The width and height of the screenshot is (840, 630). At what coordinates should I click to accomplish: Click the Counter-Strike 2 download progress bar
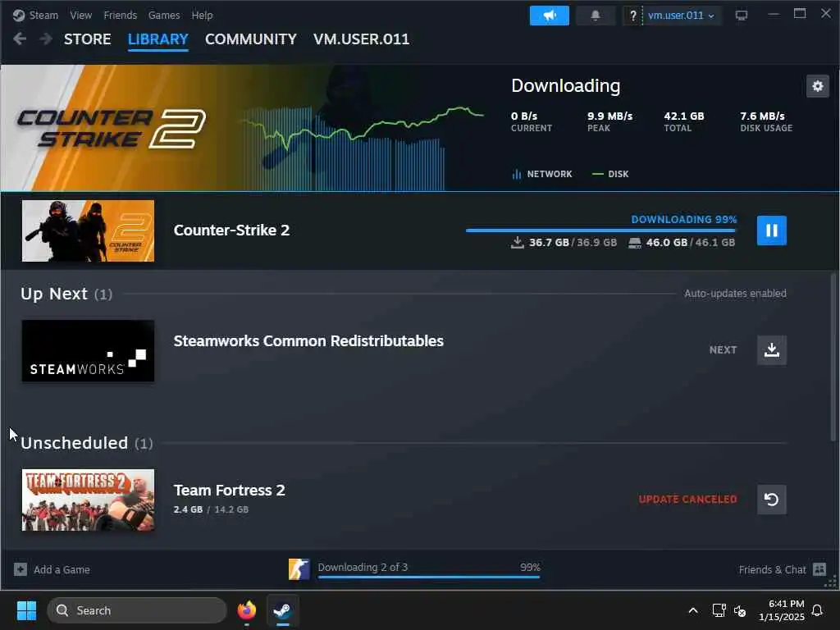click(x=601, y=231)
